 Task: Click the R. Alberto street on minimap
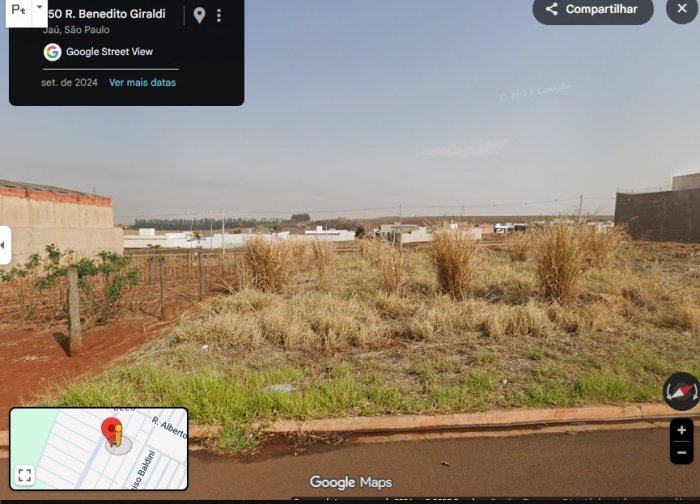pyautogui.click(x=169, y=426)
